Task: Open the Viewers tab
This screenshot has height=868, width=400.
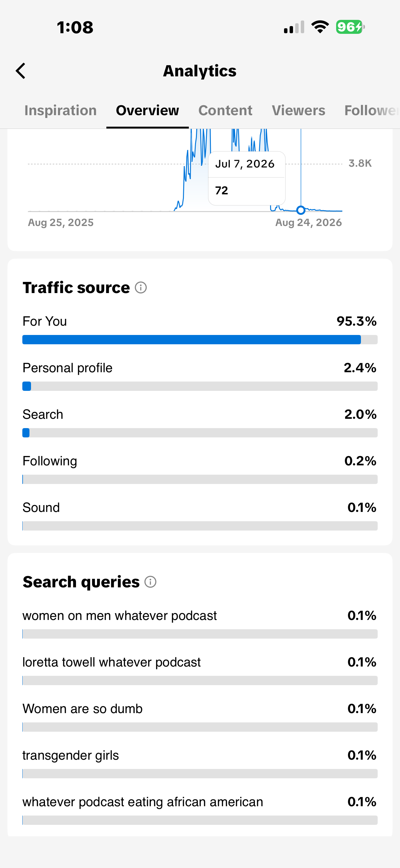Action: coord(299,111)
